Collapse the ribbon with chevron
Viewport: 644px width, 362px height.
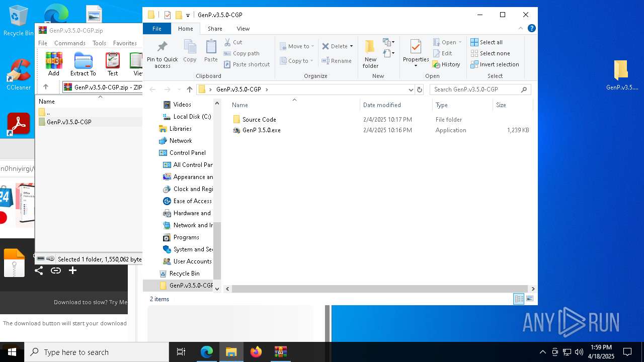tap(521, 28)
